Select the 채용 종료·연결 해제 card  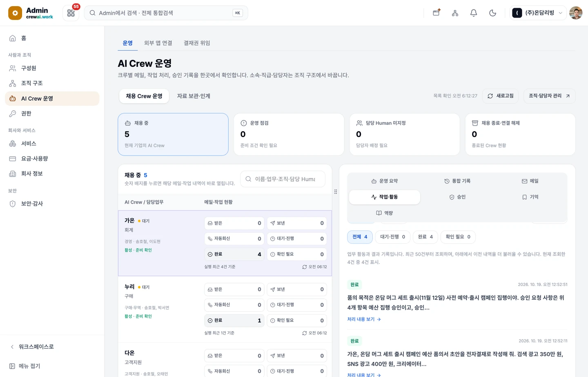[520, 134]
